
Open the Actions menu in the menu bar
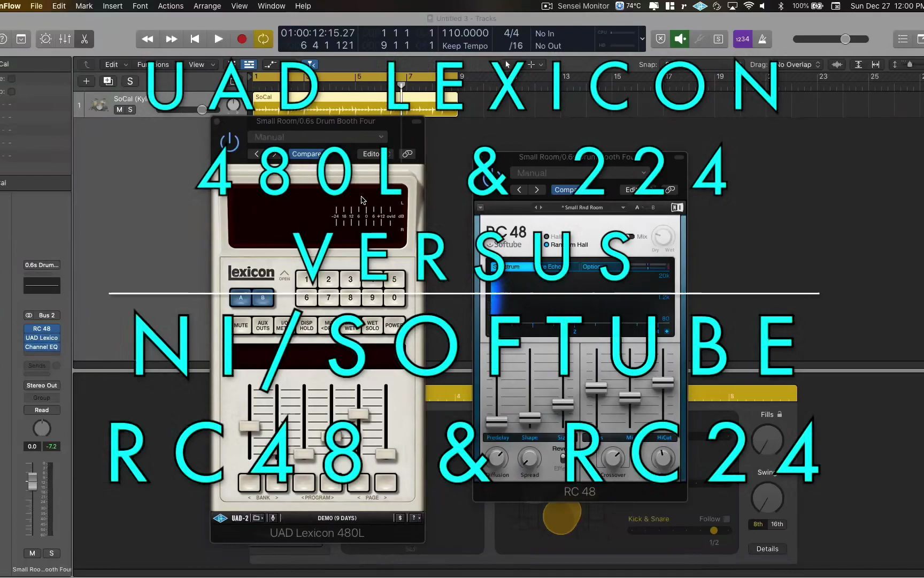click(x=171, y=6)
